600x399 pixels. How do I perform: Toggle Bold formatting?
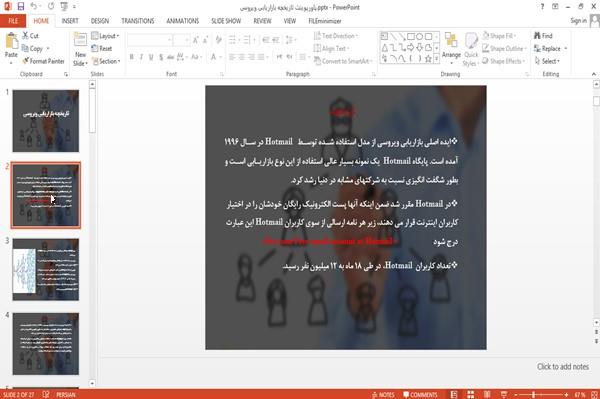(132, 57)
